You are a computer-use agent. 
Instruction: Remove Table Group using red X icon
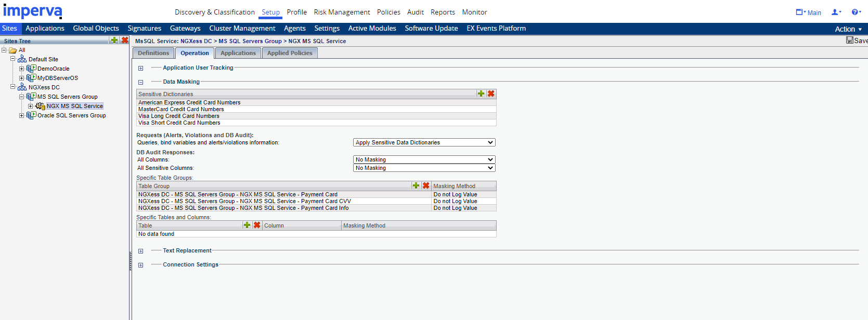coord(426,185)
